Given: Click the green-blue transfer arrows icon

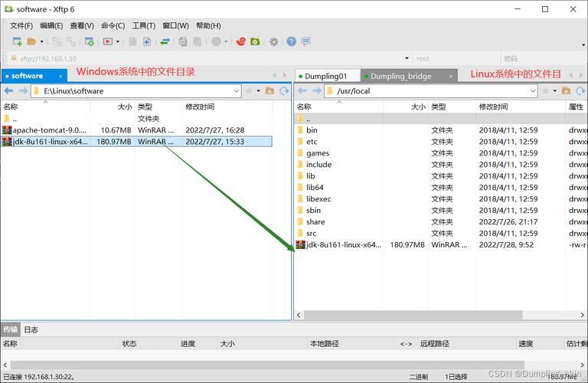Looking at the screenshot, I should 165,41.
